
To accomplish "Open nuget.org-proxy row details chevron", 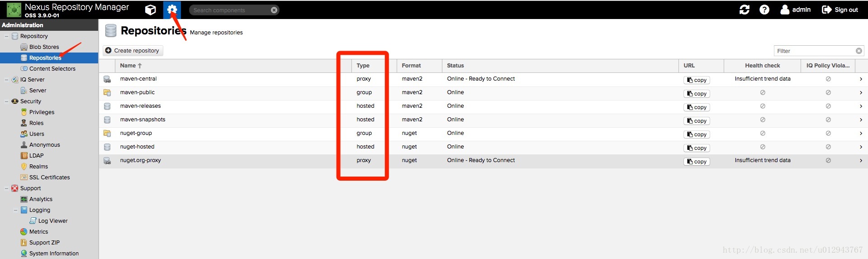I will coord(861,160).
